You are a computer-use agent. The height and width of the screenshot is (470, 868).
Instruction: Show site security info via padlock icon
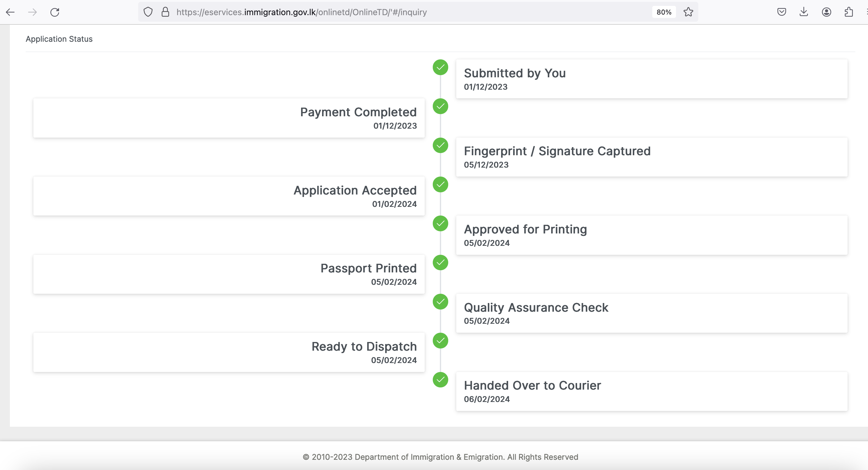click(165, 12)
